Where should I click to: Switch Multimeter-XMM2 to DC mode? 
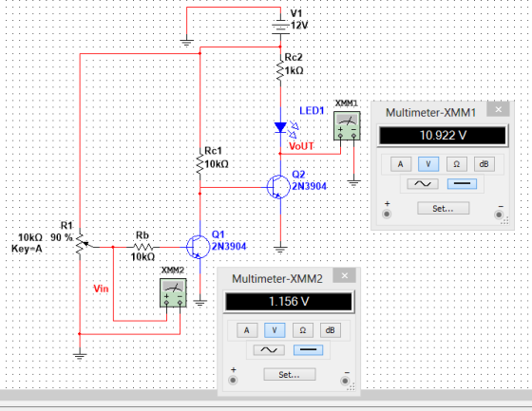coord(308,350)
